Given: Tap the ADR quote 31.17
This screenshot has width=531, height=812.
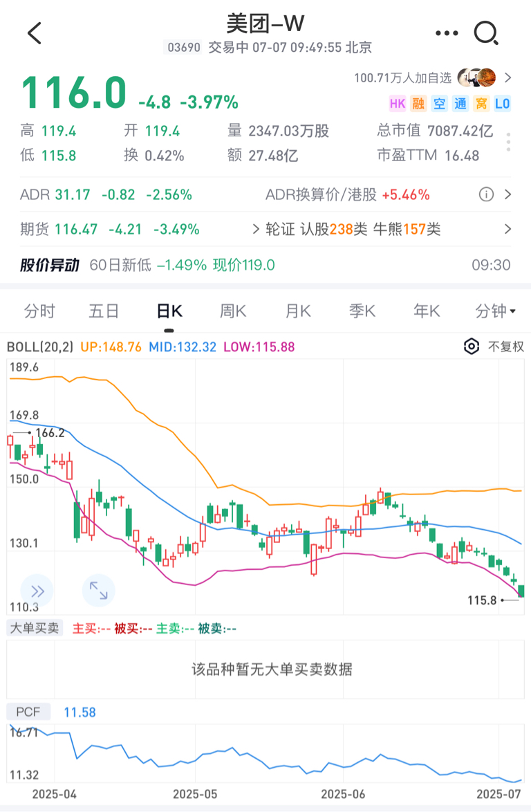Looking at the screenshot, I should pos(73,195).
